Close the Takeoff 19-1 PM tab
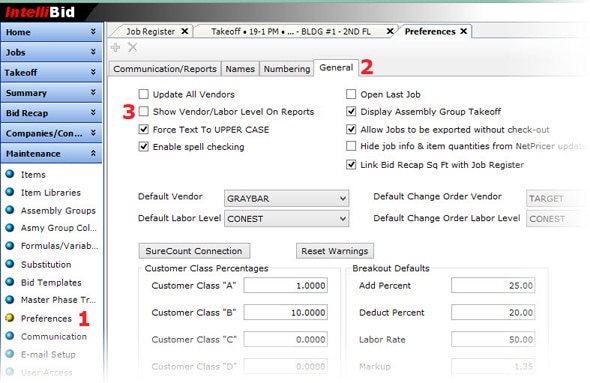Image resolution: width=590 pixels, height=383 pixels. coord(391,31)
